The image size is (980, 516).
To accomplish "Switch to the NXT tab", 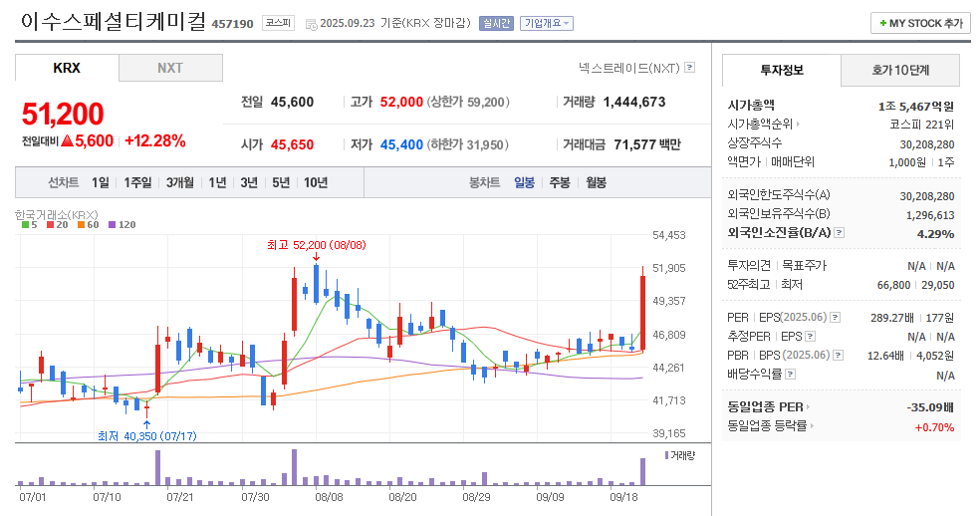I will 170,68.
